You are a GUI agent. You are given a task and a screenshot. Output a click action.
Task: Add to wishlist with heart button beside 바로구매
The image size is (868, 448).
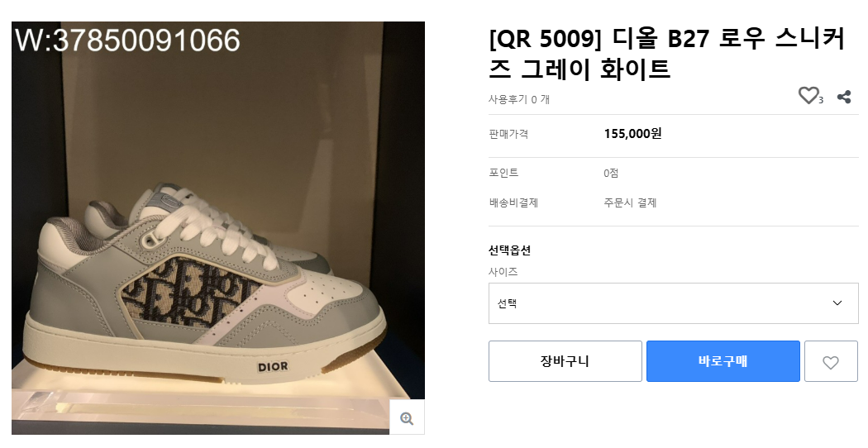pyautogui.click(x=830, y=361)
